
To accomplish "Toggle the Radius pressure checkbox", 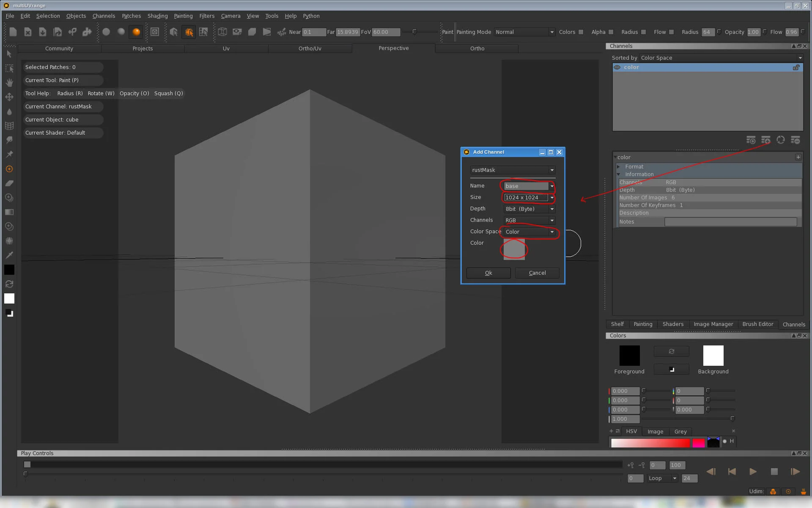I will tap(644, 32).
